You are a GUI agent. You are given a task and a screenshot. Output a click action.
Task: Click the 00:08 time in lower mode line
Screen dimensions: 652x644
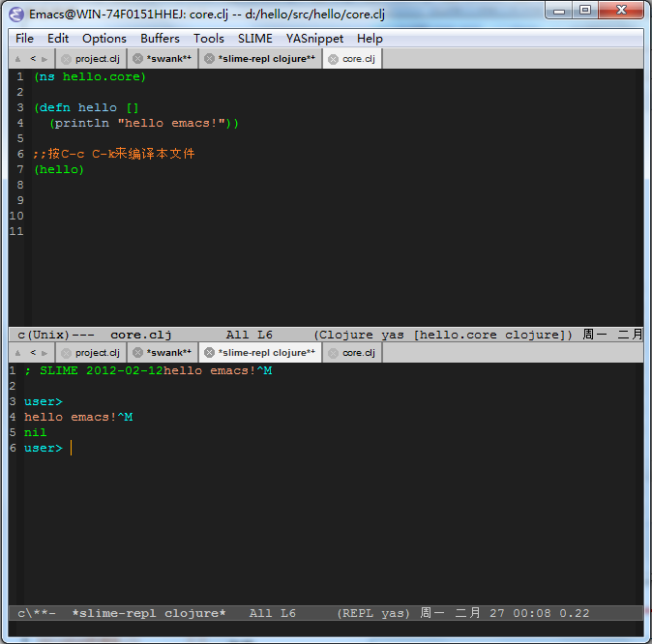531,613
